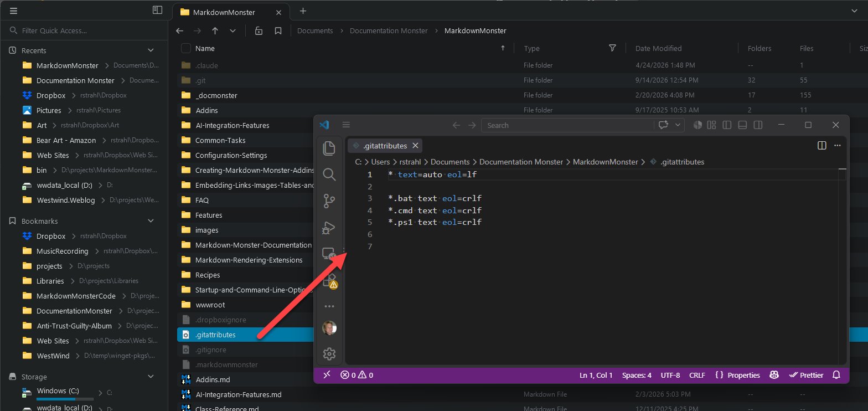Open the remote window indicator in status bar
The image size is (868, 411).
click(326, 375)
